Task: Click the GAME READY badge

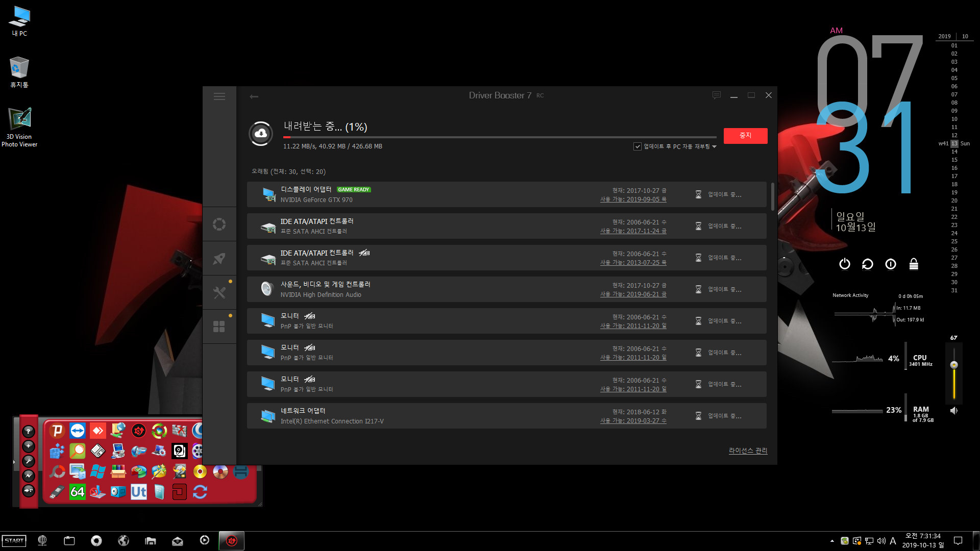Action: click(x=353, y=190)
